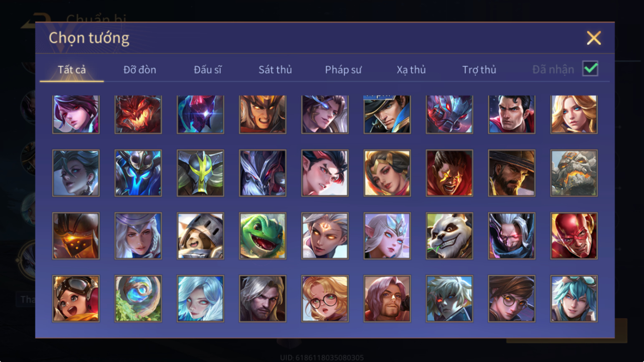Select the red demon hero portrait
The image size is (644, 362).
[138, 114]
